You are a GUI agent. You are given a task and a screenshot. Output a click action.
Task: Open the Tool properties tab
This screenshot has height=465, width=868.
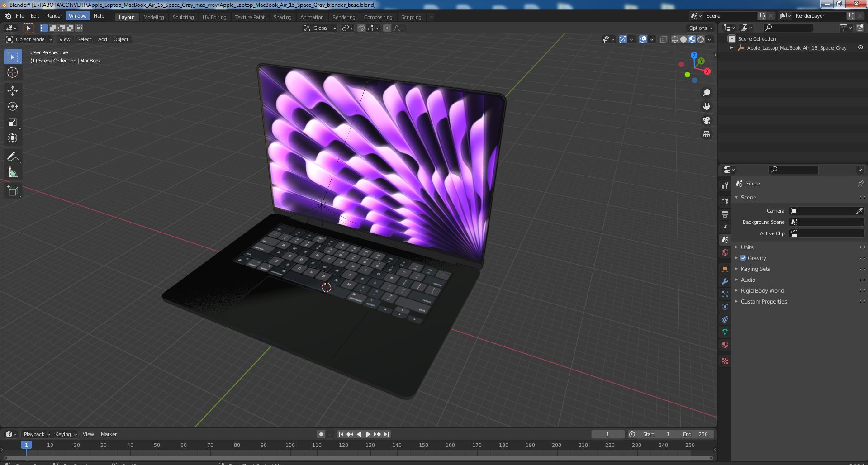(725, 185)
